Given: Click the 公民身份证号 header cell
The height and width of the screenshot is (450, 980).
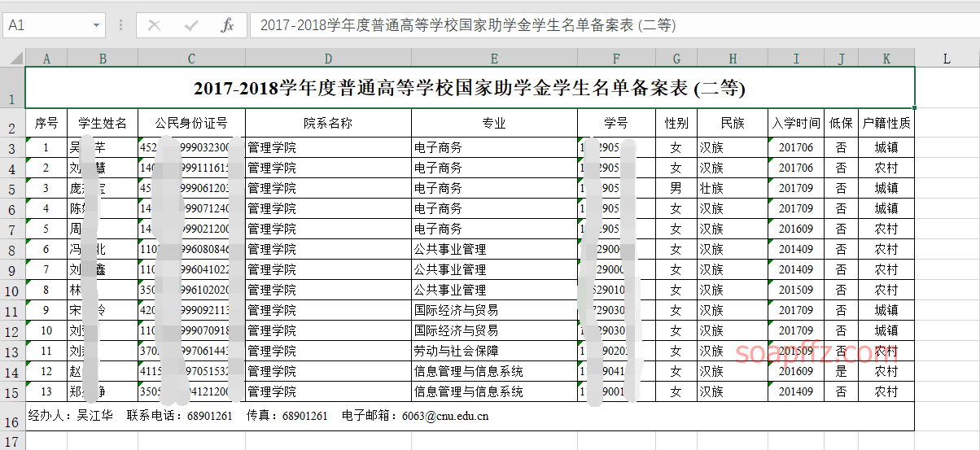Looking at the screenshot, I should point(191,124).
